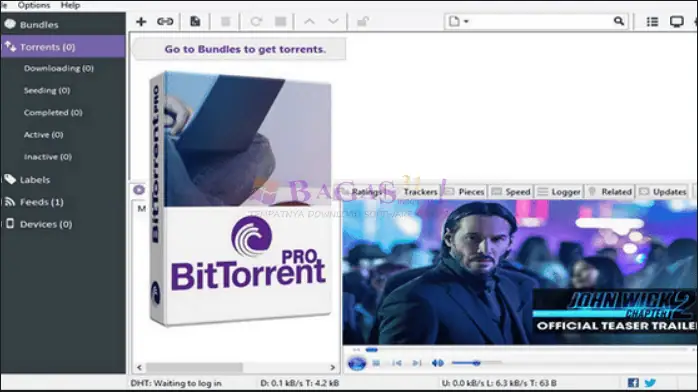Move torrent up the queue
698x392 pixels.
tap(309, 21)
